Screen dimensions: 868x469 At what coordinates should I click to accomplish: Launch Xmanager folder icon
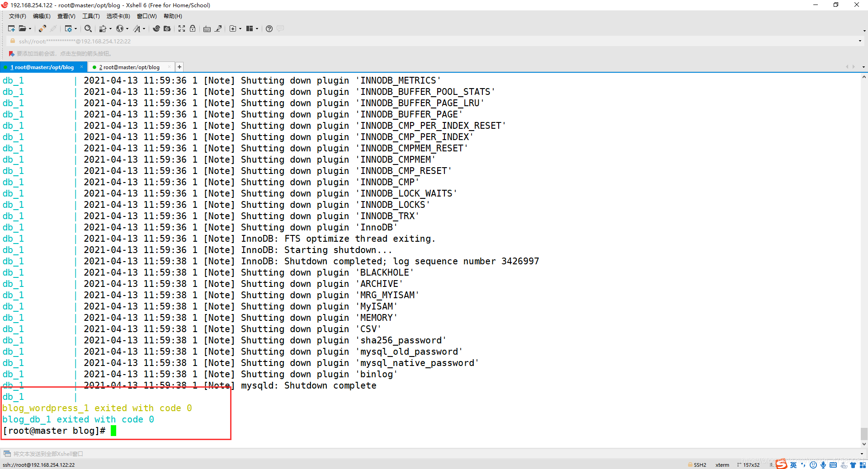pos(167,28)
